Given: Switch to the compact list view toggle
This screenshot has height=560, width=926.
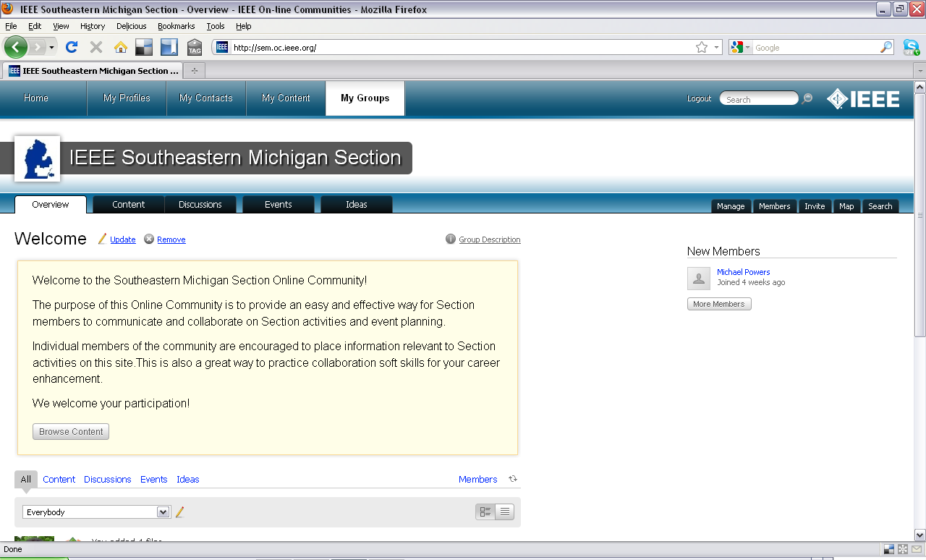Looking at the screenshot, I should tap(505, 512).
